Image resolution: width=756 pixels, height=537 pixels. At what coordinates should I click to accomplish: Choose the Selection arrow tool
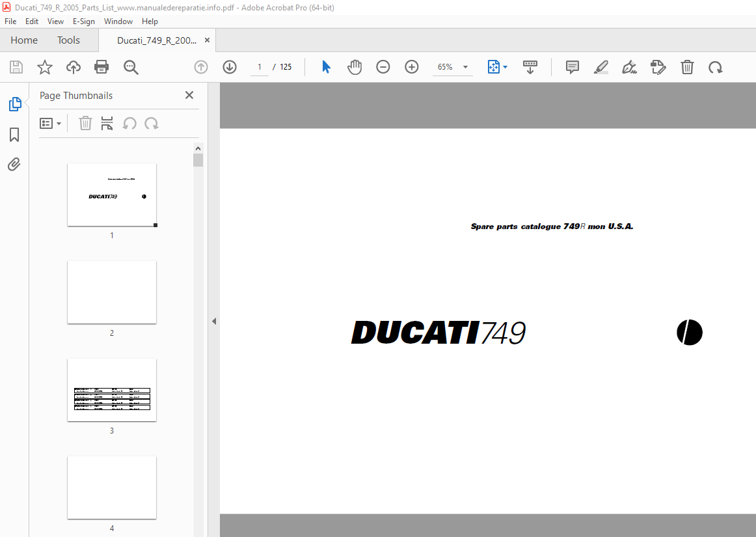[x=327, y=67]
